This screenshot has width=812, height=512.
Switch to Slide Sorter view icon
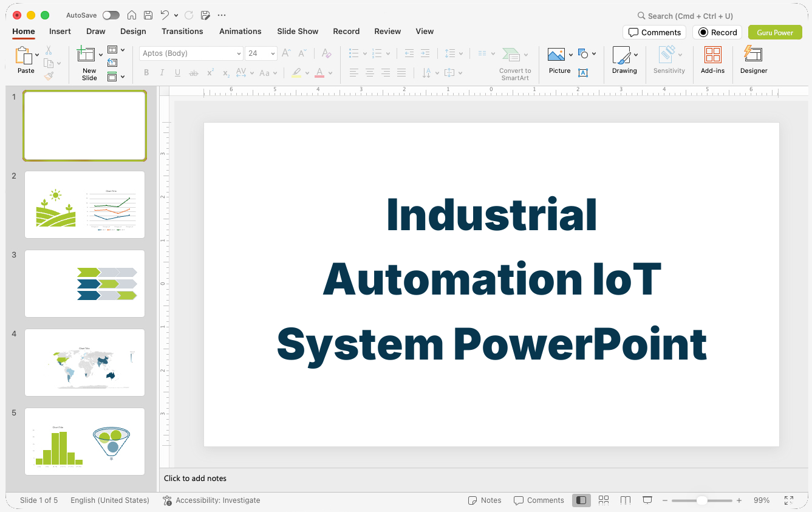click(604, 500)
